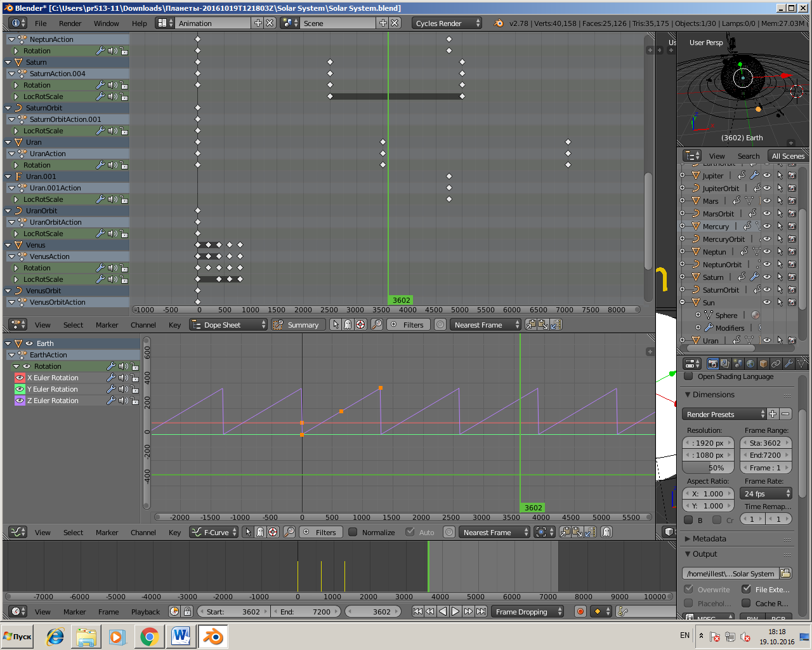
Task: Toggle the Border (B) checkbox
Action: [688, 519]
